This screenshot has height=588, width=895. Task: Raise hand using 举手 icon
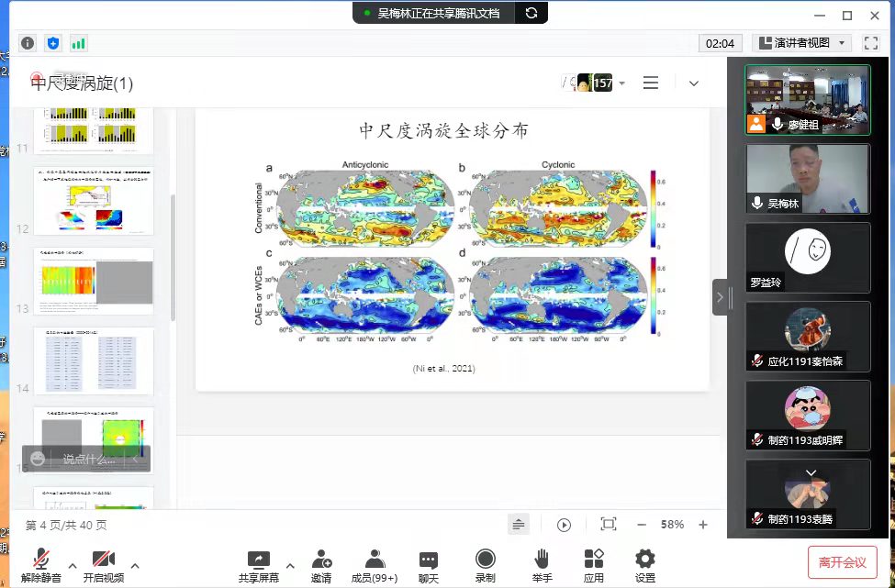point(542,560)
